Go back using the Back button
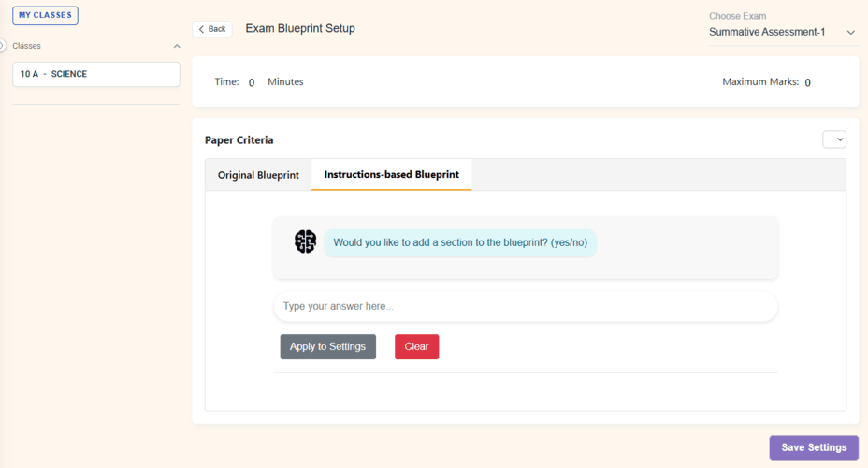Screen dimensions: 868x468 212,29
